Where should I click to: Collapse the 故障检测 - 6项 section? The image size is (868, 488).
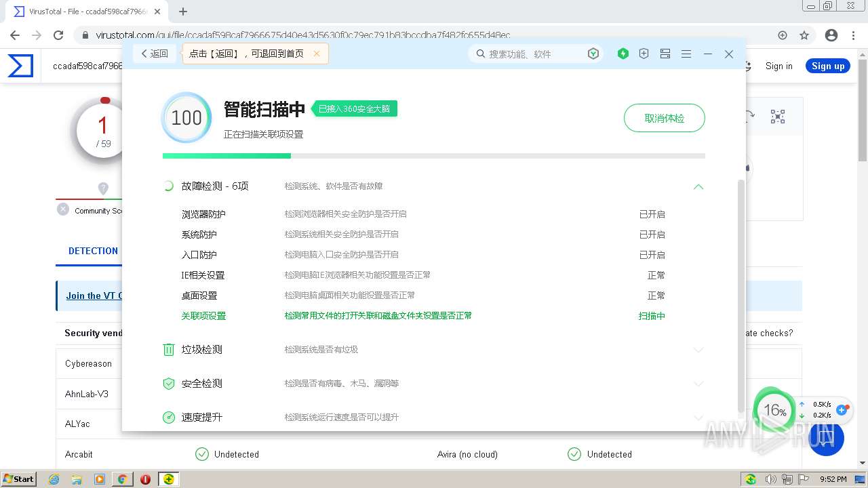click(x=698, y=186)
